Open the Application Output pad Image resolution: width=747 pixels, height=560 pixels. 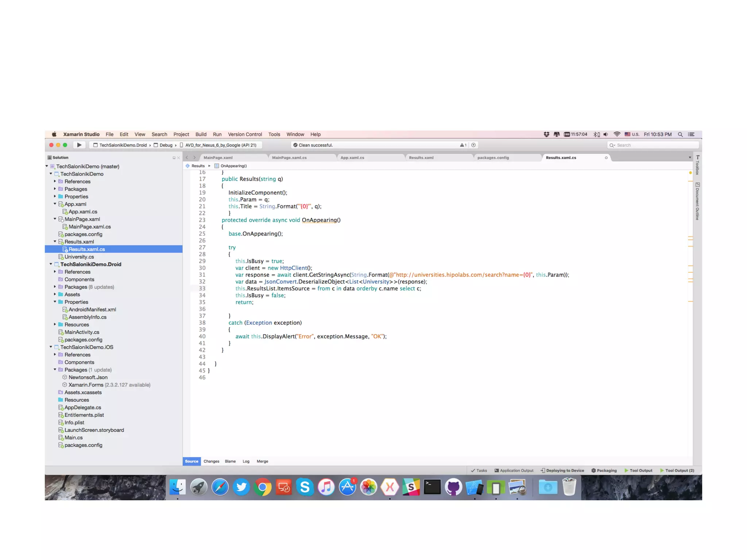[x=514, y=470]
